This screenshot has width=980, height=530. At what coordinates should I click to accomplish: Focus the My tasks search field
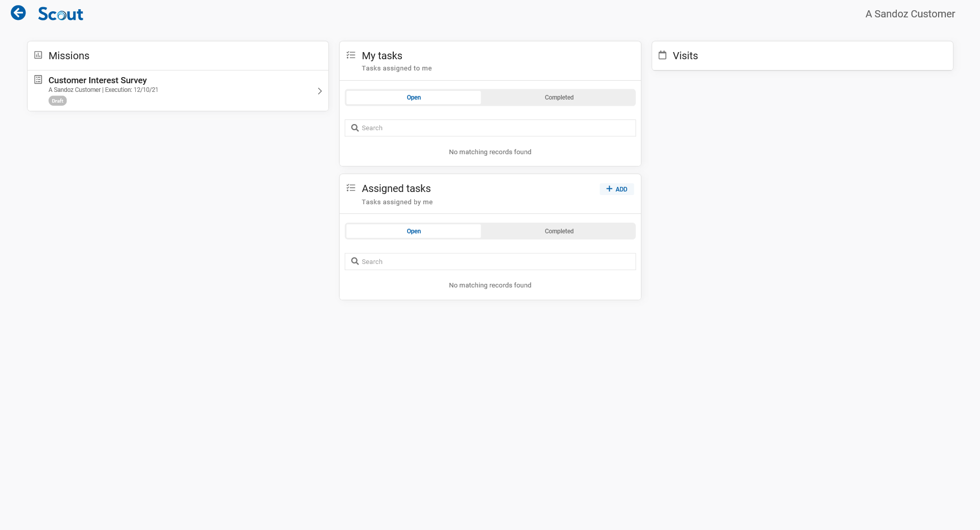(x=495, y=128)
